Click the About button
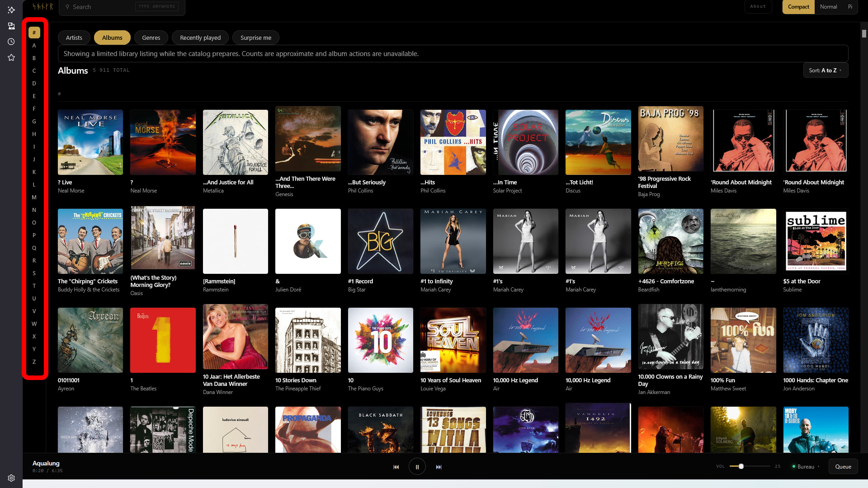The height and width of the screenshot is (488, 868). tap(758, 7)
